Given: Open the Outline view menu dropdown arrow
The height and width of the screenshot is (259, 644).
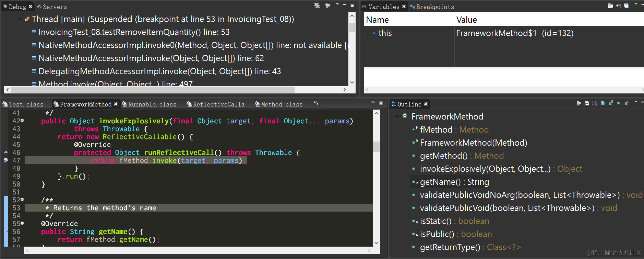Looking at the screenshot, I should click(x=636, y=102).
